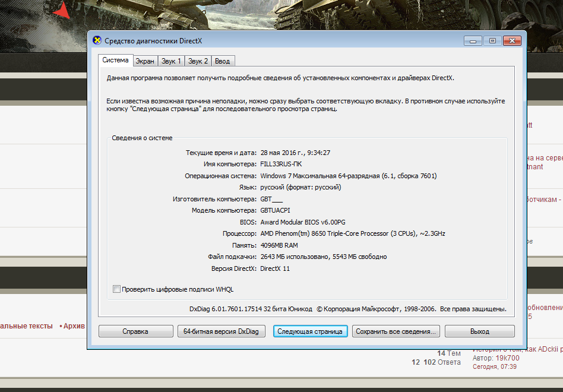Open the Архив link on the forum page
Viewport: 563px width, 392px height.
tap(74, 326)
